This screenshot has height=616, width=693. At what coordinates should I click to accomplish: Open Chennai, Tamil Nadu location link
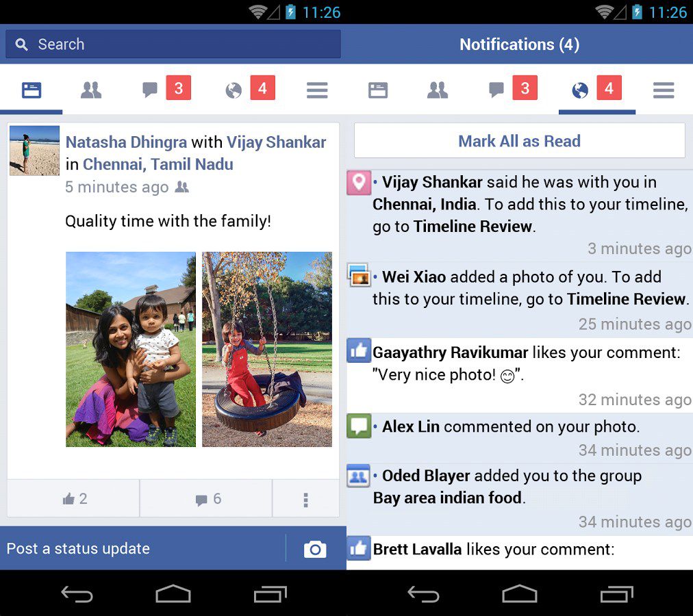pyautogui.click(x=158, y=164)
